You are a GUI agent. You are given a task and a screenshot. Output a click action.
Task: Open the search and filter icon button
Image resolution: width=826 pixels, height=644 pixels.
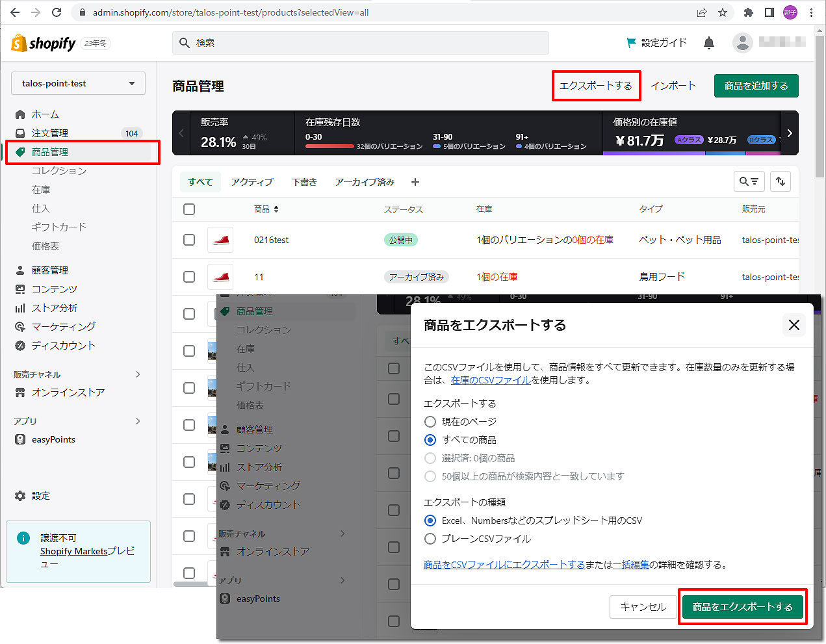point(749,182)
